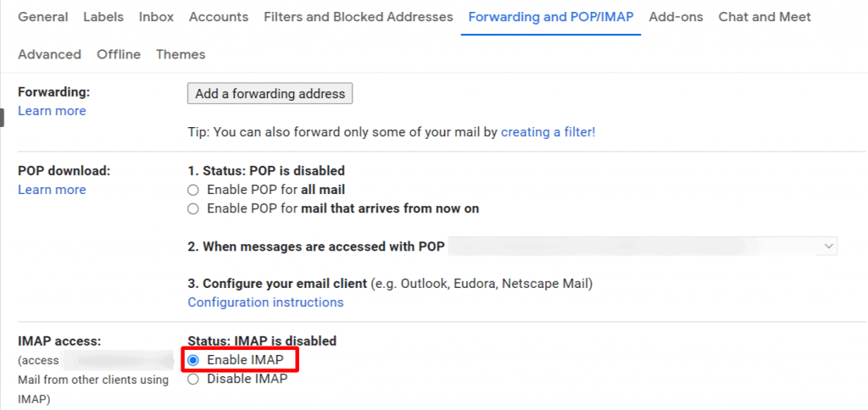This screenshot has height=410, width=868.
Task: Open the creating a filter link
Action: point(548,132)
